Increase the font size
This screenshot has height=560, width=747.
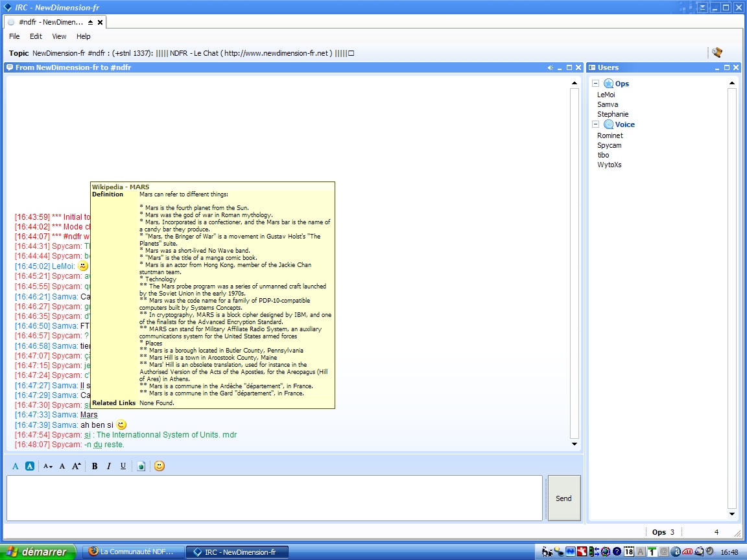pyautogui.click(x=76, y=466)
